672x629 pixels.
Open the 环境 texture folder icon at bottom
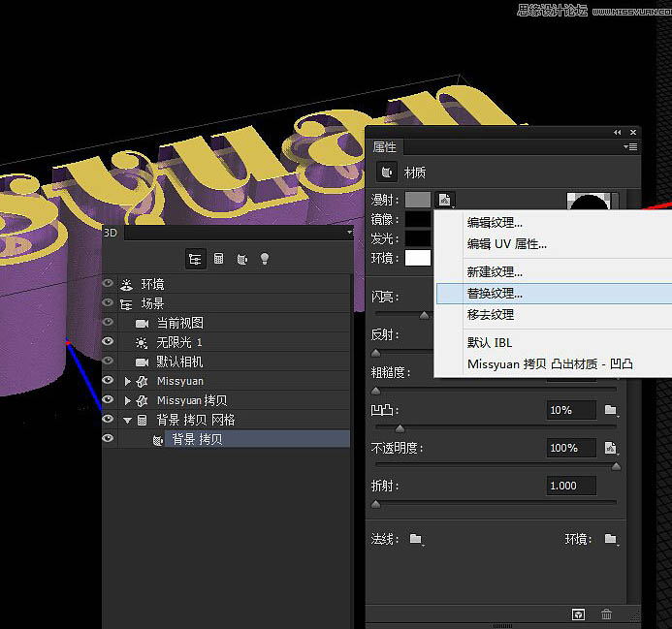[611, 539]
